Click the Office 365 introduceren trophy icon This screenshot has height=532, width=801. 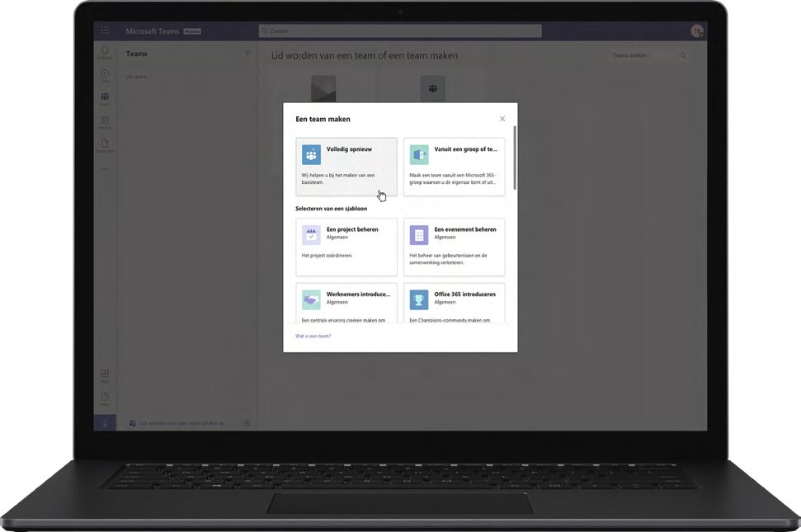tap(419, 300)
